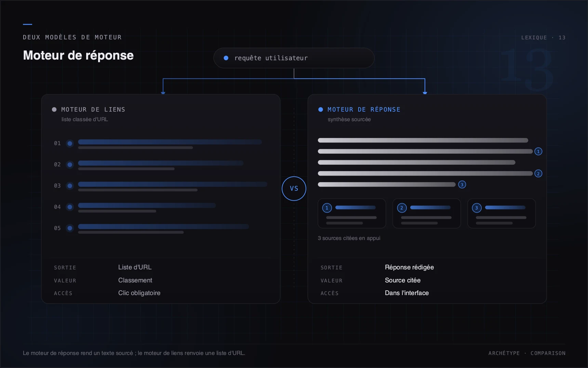The height and width of the screenshot is (368, 588).
Task: Click citation marker 1 beside answer text
Action: pyautogui.click(x=538, y=151)
